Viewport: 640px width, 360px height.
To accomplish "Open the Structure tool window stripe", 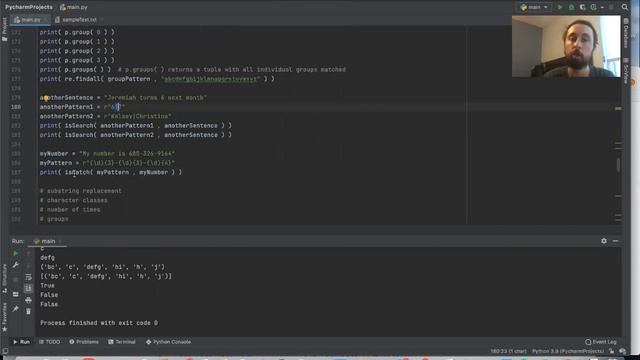I will [4, 279].
